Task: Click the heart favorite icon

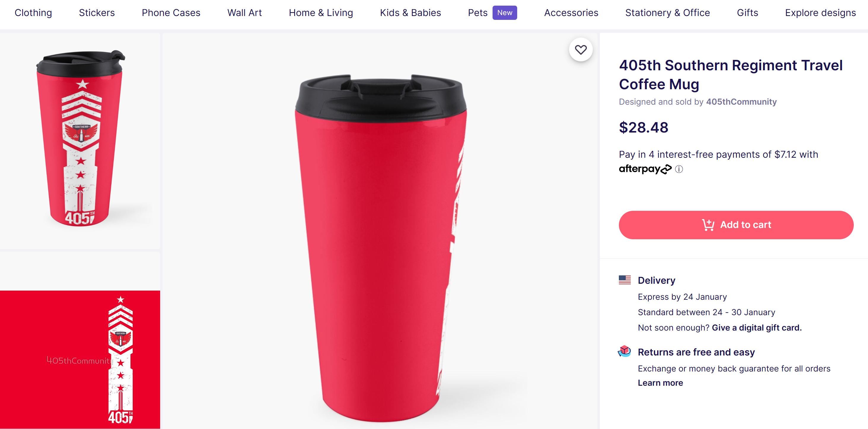Action: tap(580, 50)
